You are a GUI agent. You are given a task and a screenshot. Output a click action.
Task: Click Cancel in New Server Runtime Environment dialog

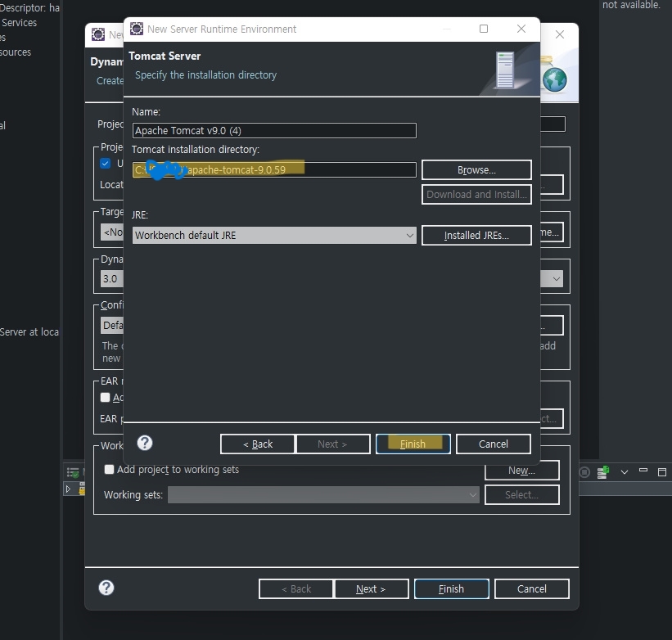(494, 444)
